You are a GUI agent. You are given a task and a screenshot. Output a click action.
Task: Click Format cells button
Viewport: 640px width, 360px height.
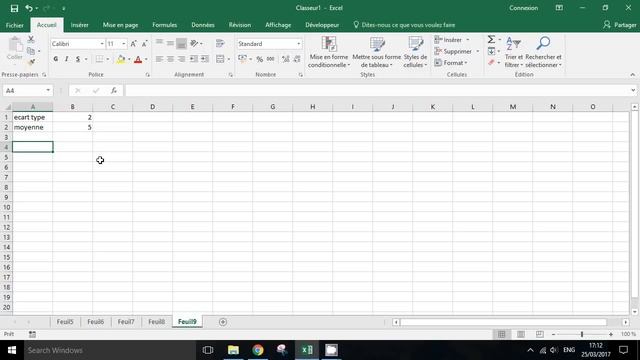point(451,63)
